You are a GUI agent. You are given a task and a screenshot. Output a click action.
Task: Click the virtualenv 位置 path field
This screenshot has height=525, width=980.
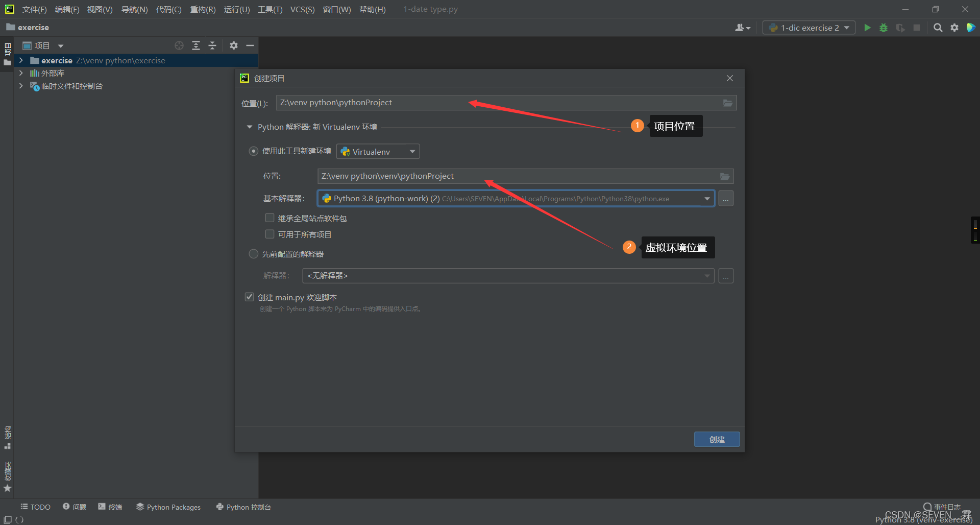[525, 176]
